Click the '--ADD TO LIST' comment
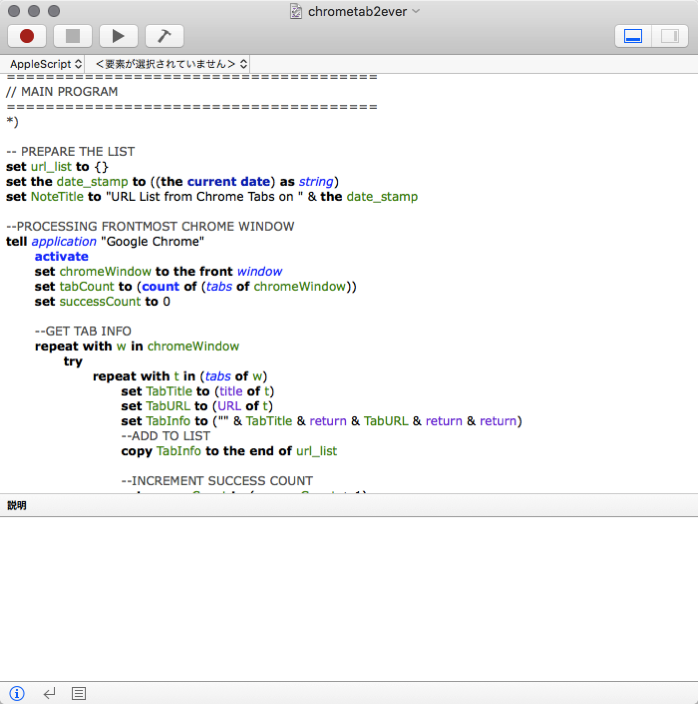 click(166, 436)
